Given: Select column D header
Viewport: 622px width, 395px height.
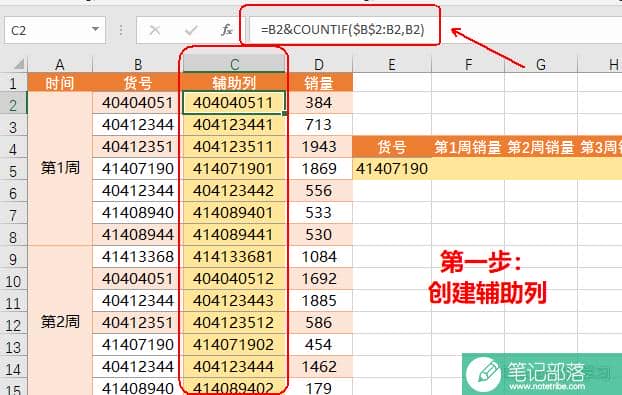Looking at the screenshot, I should coord(319,64).
